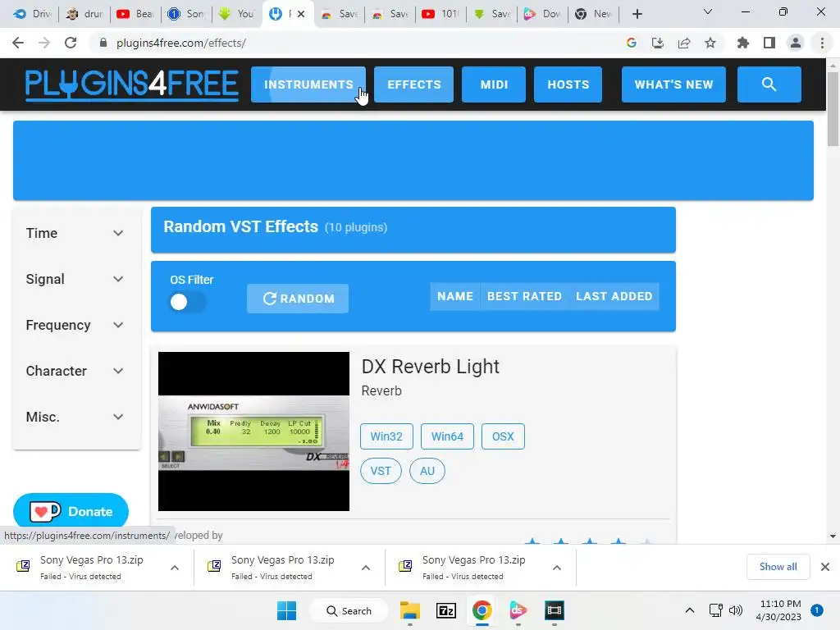Select the Win32 platform tag
This screenshot has width=840, height=630.
(x=386, y=436)
